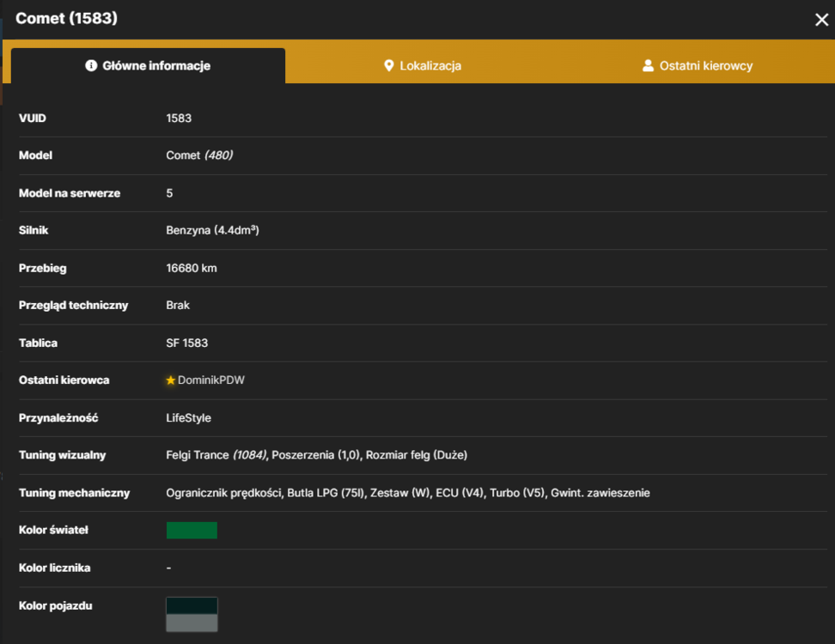Click the gold star next to DominikPDW
Image resolution: width=835 pixels, height=644 pixels.
tap(170, 380)
